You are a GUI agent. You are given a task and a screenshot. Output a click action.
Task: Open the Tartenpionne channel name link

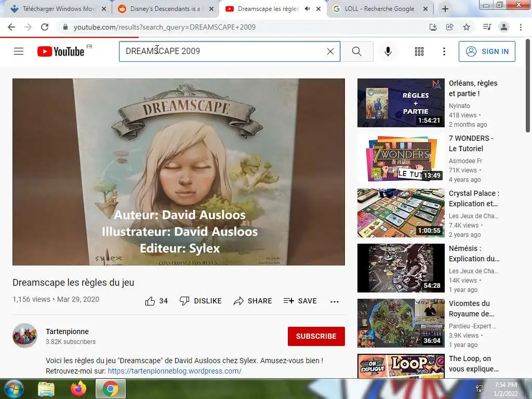coord(67,331)
